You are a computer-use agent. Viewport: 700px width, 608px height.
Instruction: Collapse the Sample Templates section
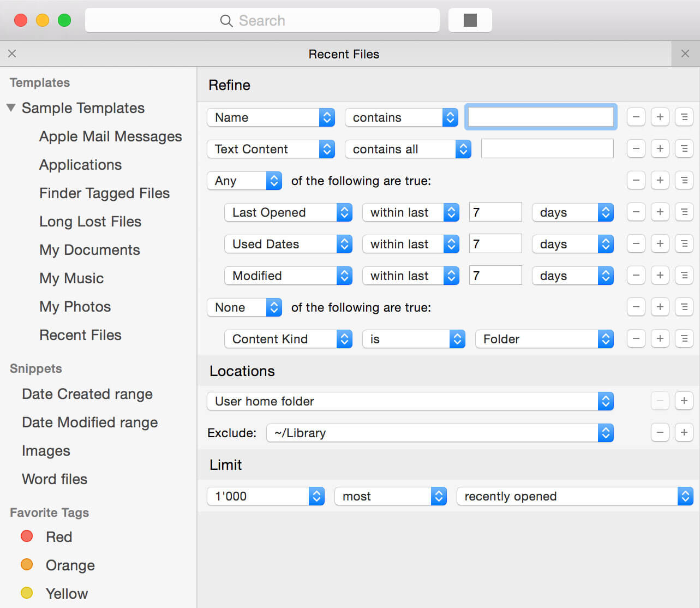click(11, 108)
